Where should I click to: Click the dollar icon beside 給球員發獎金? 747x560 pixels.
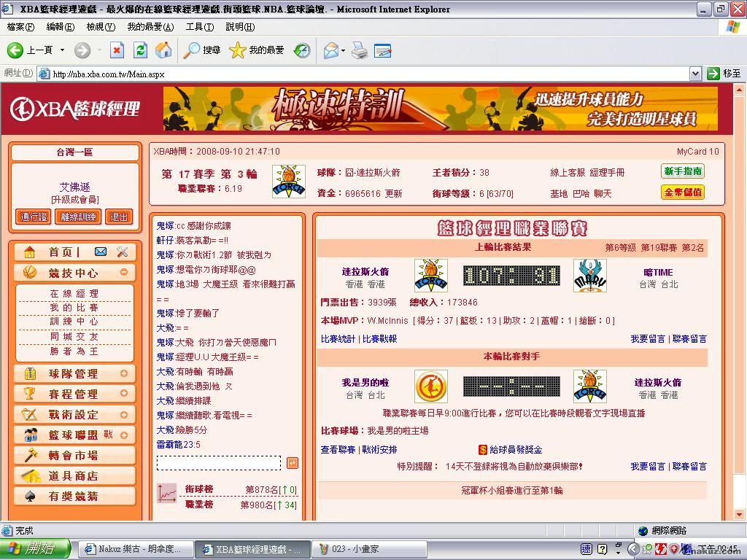483,449
